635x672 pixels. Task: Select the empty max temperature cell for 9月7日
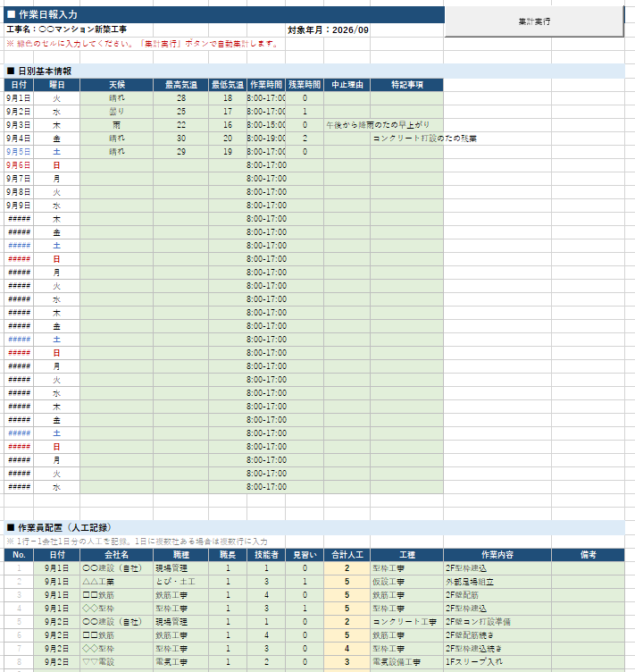[x=181, y=179]
